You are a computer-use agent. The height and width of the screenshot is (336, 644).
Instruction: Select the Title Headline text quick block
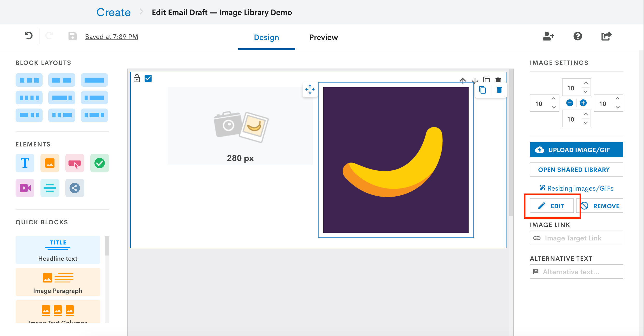(58, 250)
